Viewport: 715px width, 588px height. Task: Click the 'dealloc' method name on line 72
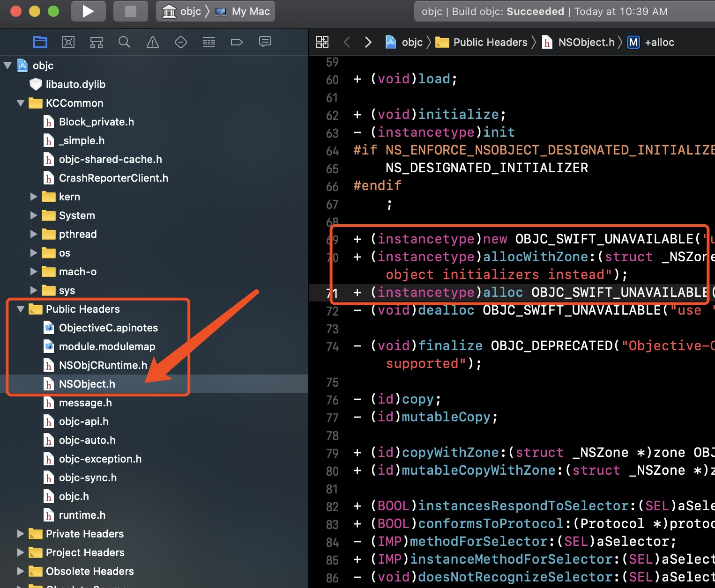point(446,310)
